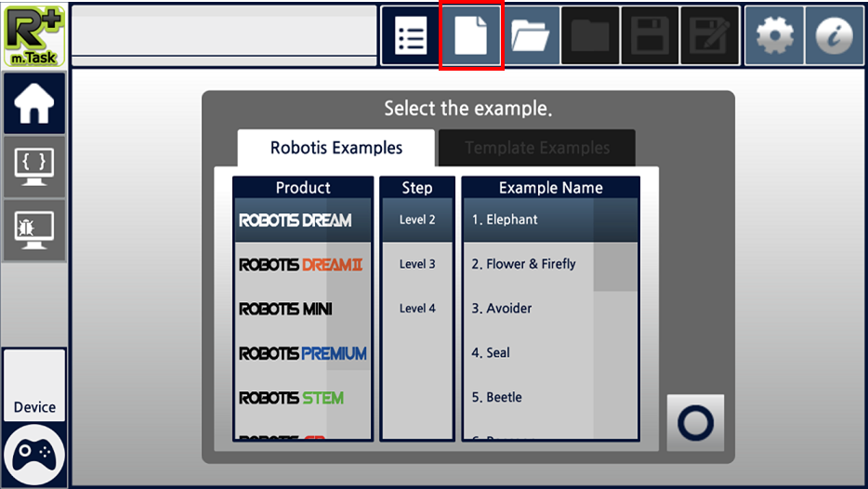Select ROBOTIS DREAM product

pyautogui.click(x=302, y=219)
